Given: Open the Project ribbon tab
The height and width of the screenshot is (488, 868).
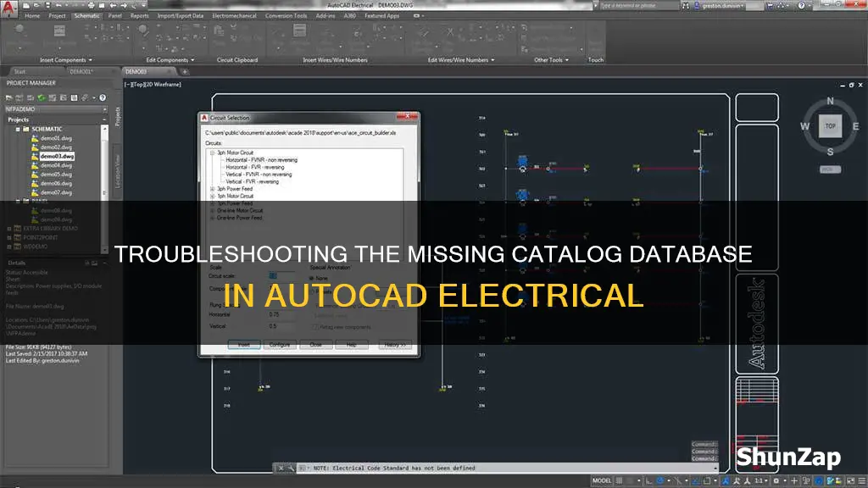Looking at the screenshot, I should tap(57, 16).
